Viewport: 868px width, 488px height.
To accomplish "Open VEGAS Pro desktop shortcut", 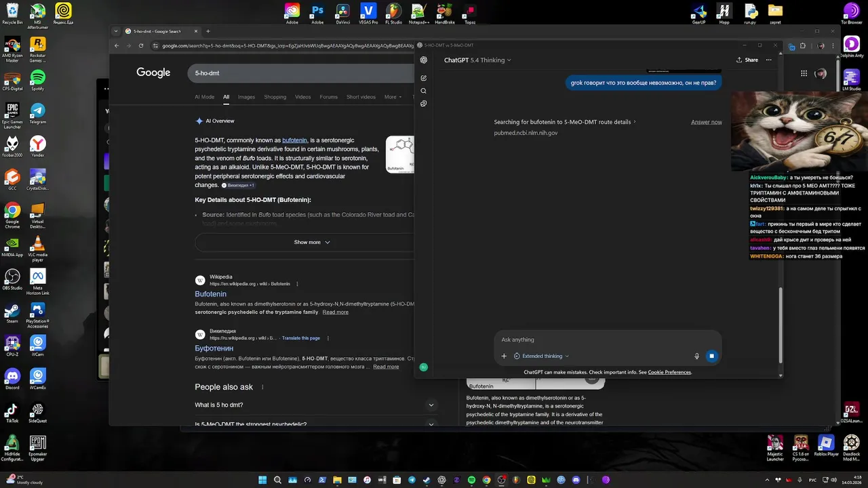I will tap(368, 14).
